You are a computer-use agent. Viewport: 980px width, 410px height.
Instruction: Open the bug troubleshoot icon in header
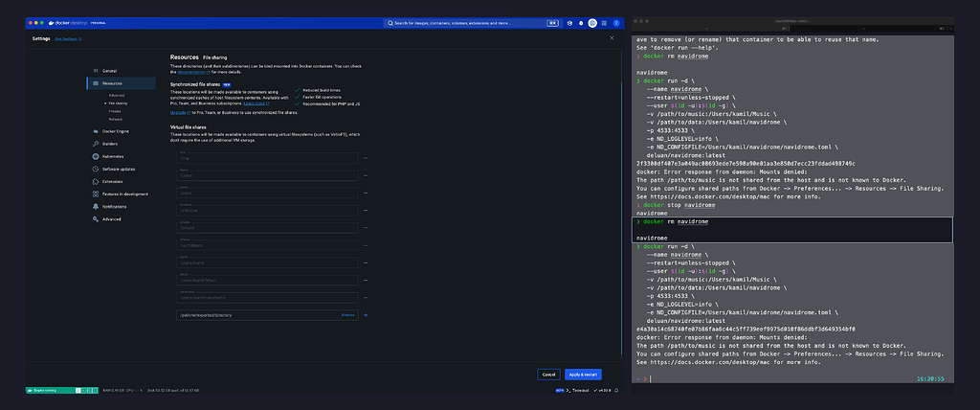coord(581,23)
